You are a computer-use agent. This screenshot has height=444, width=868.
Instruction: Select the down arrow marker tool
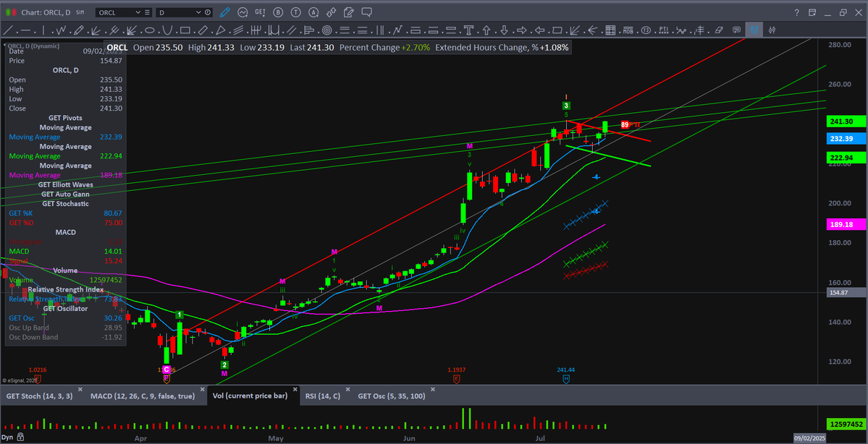pos(505,30)
